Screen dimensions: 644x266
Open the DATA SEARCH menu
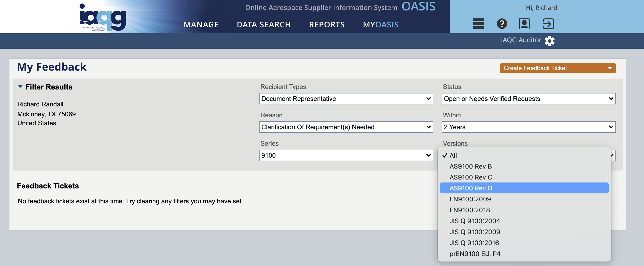pyautogui.click(x=264, y=25)
